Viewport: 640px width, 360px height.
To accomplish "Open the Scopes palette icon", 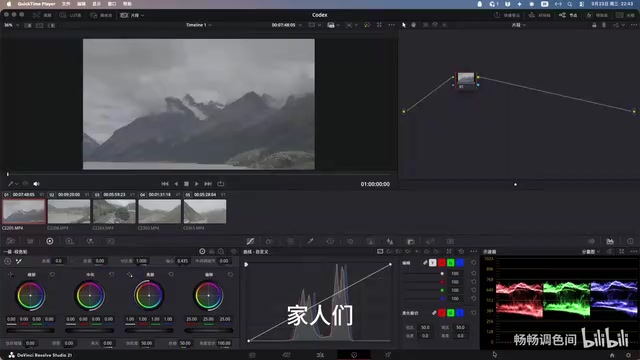I will [610, 241].
